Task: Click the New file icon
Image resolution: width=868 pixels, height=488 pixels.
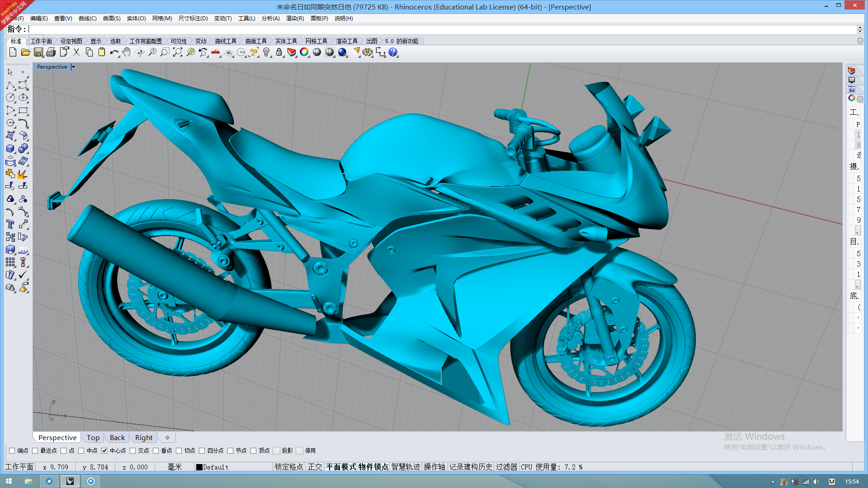Action: pyautogui.click(x=13, y=52)
